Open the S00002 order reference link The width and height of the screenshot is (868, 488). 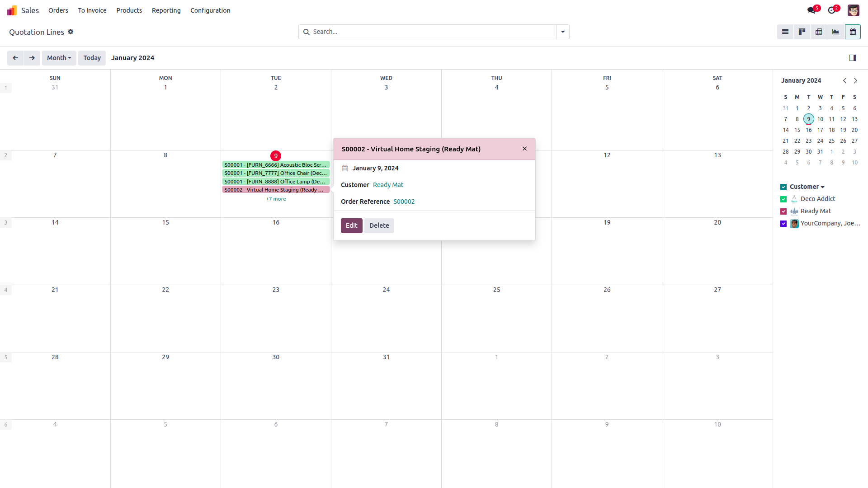pos(404,202)
